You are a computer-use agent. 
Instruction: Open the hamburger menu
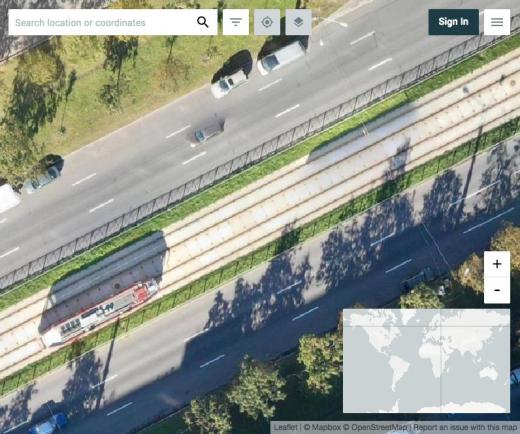point(497,22)
